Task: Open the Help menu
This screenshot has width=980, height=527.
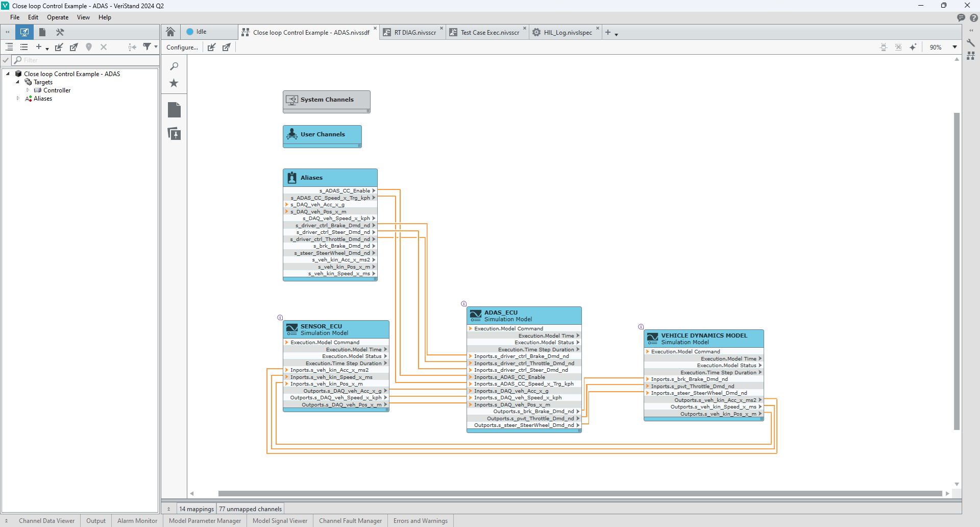Action: (x=105, y=17)
